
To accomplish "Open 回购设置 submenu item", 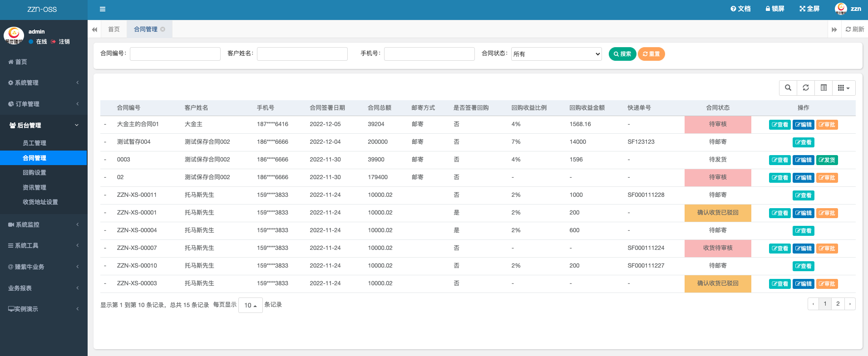I will point(44,172).
